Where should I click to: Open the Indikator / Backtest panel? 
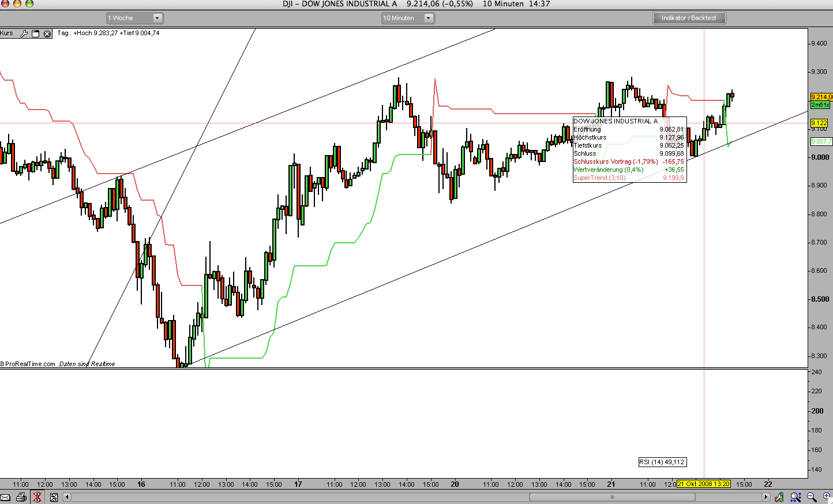[689, 18]
